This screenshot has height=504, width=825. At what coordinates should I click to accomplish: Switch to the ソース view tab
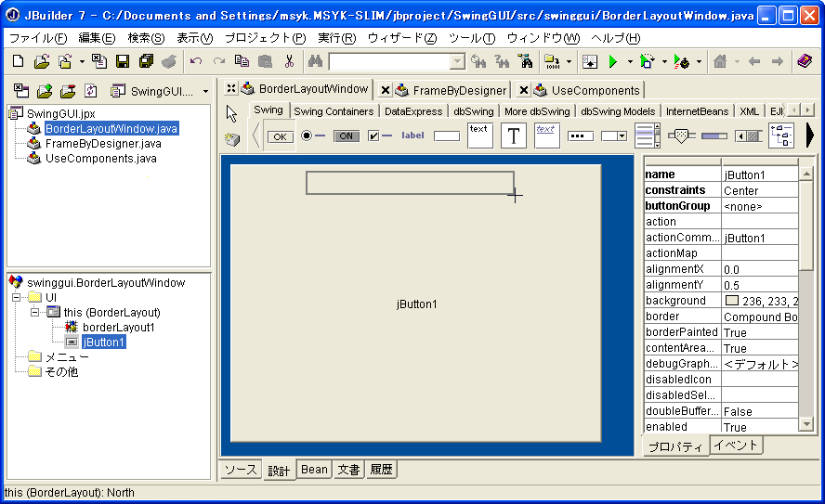pyautogui.click(x=241, y=470)
